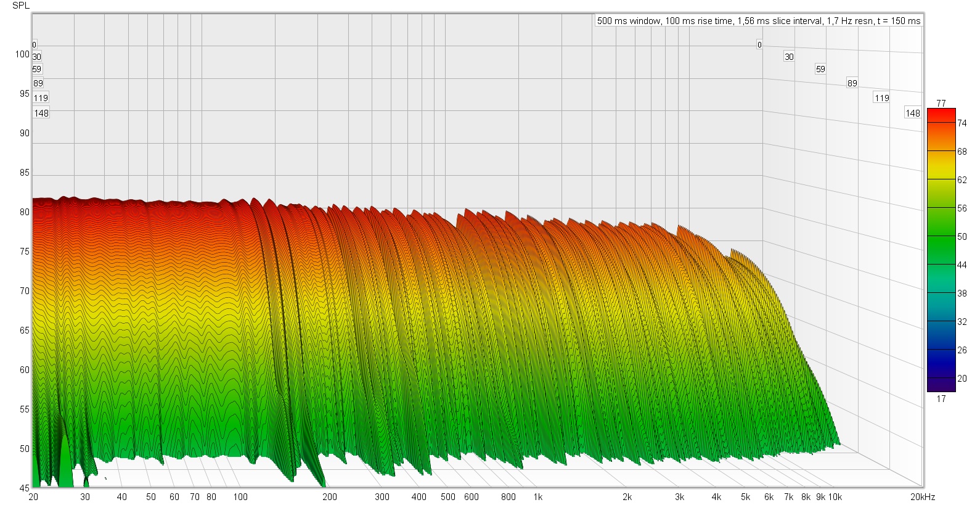Select the 119 ms time label on the right wall
980x505 pixels.
click(x=882, y=98)
